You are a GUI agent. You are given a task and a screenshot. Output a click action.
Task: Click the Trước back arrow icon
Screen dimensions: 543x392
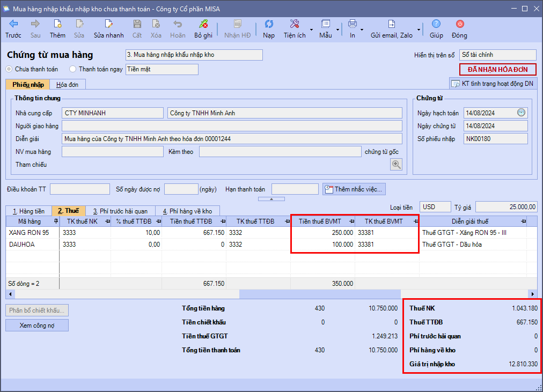[x=13, y=24]
